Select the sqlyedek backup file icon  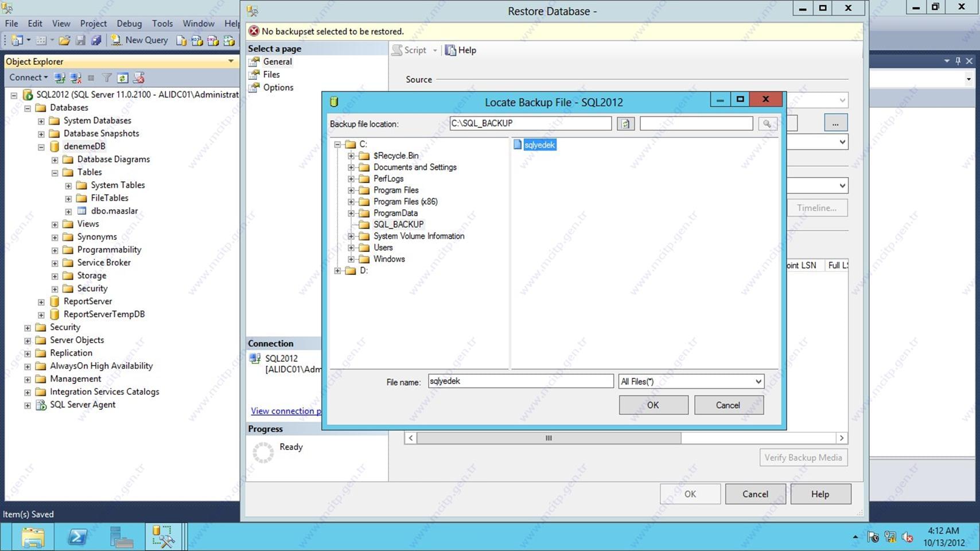coord(518,145)
